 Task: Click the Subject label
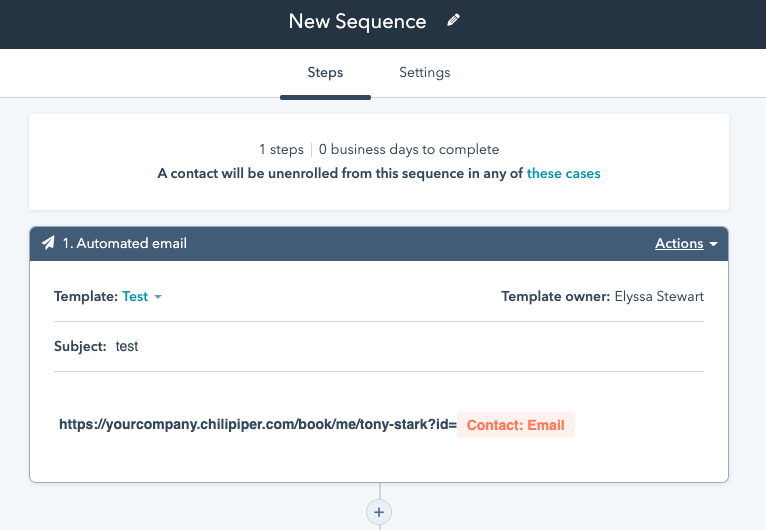[x=80, y=346]
